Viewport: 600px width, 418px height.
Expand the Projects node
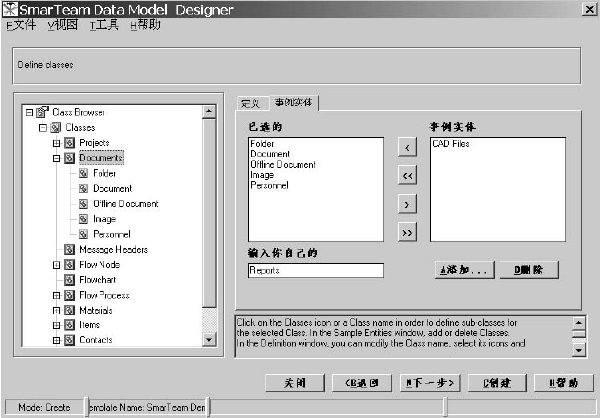(x=57, y=143)
